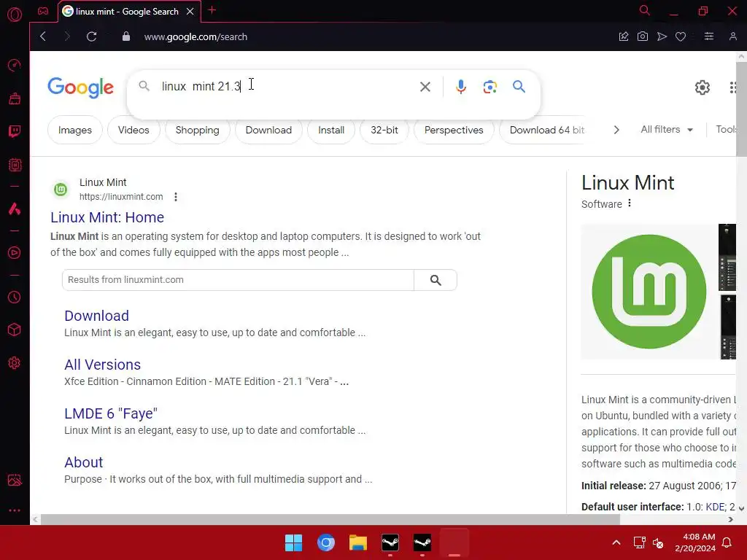Click the address bar URL
This screenshot has height=560, width=747.
pyautogui.click(x=196, y=36)
